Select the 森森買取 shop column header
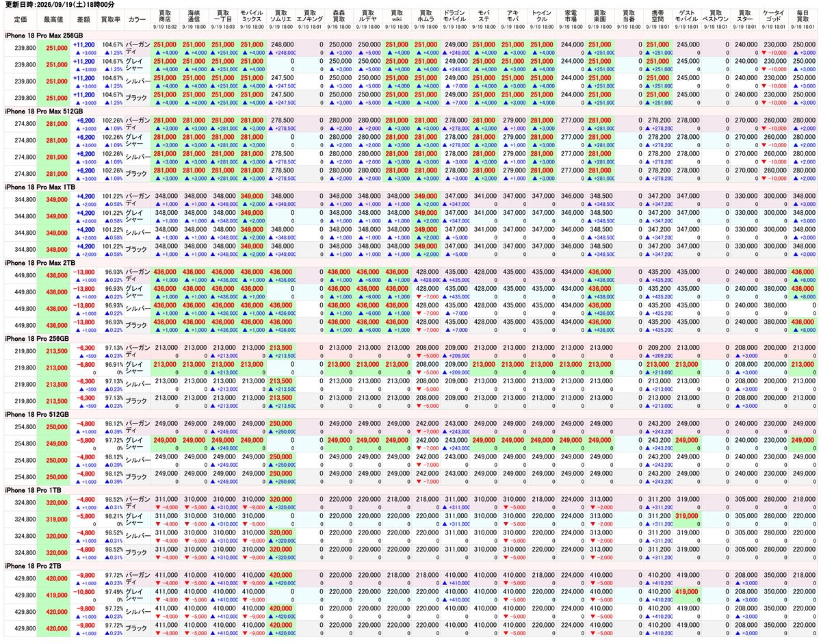The height and width of the screenshot is (644, 821). (339, 16)
